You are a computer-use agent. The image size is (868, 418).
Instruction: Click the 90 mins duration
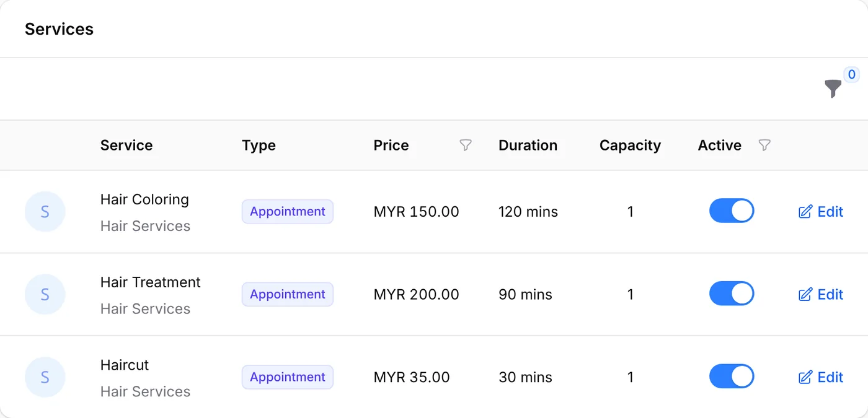pyautogui.click(x=525, y=295)
